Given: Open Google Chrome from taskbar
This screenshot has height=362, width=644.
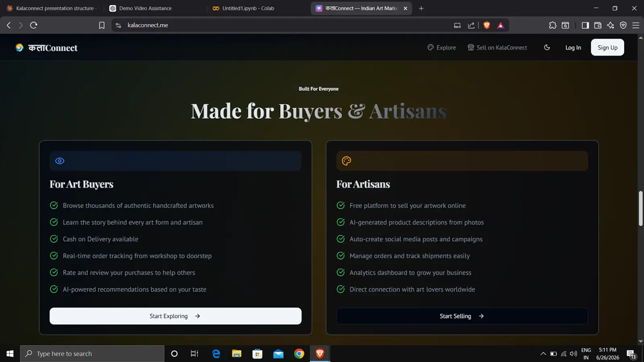Looking at the screenshot, I should tap(299, 354).
